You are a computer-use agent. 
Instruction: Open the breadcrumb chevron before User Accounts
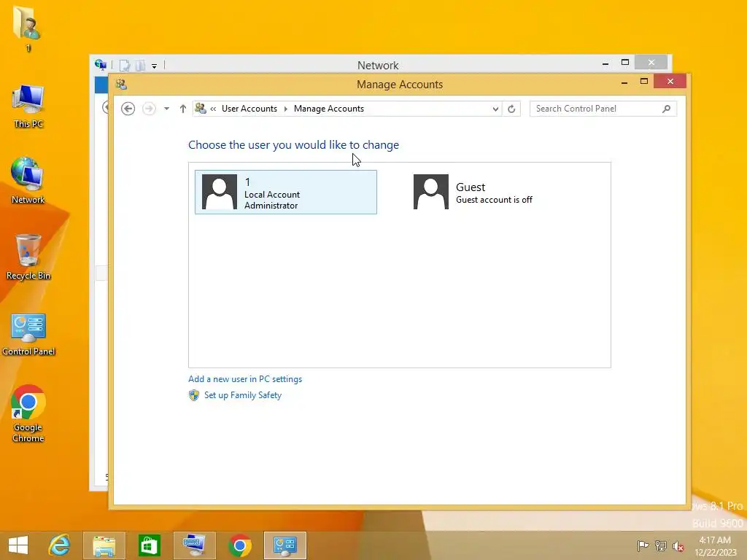tap(213, 109)
